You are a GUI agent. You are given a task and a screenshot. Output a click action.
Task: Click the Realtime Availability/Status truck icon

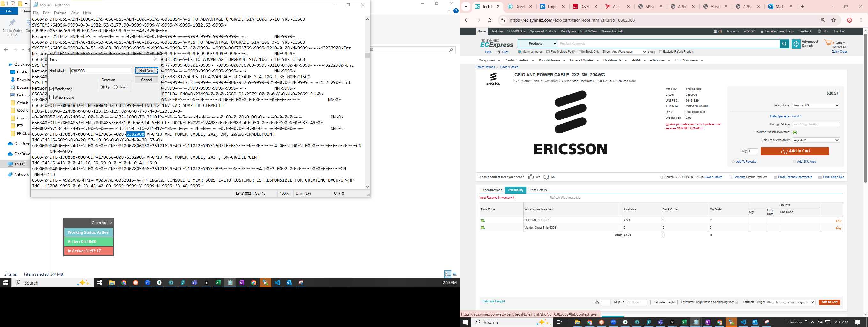tap(795, 132)
